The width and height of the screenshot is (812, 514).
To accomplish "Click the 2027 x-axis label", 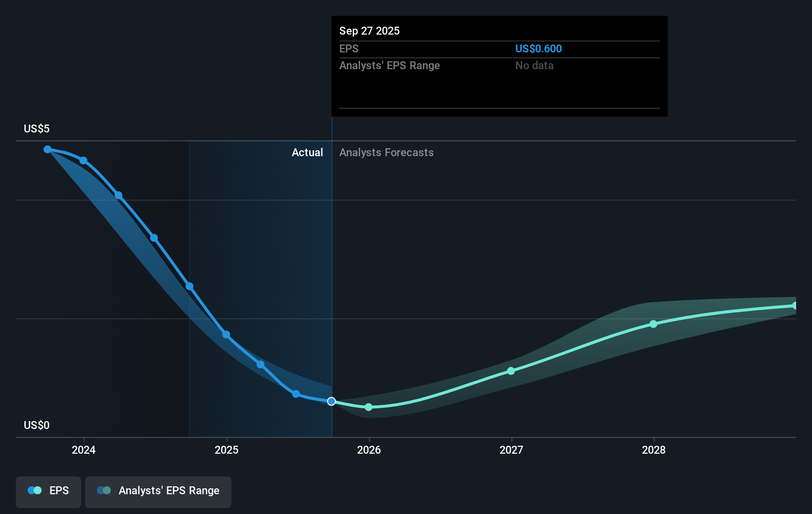I will tap(511, 450).
